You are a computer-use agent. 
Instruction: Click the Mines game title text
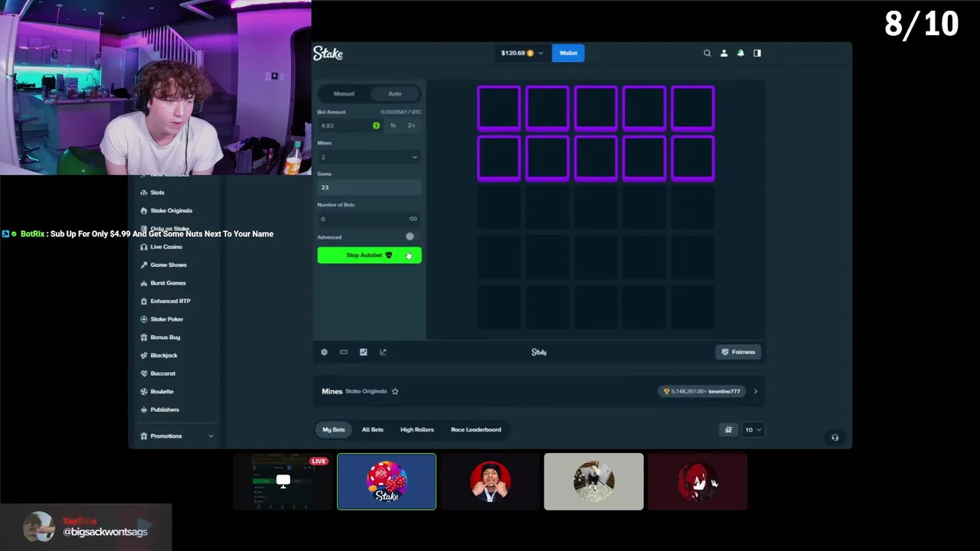(332, 391)
